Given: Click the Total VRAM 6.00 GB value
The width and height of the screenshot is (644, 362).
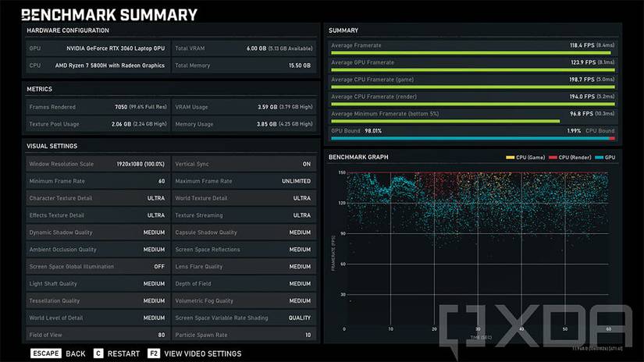Looking at the screenshot, I should click(256, 48).
